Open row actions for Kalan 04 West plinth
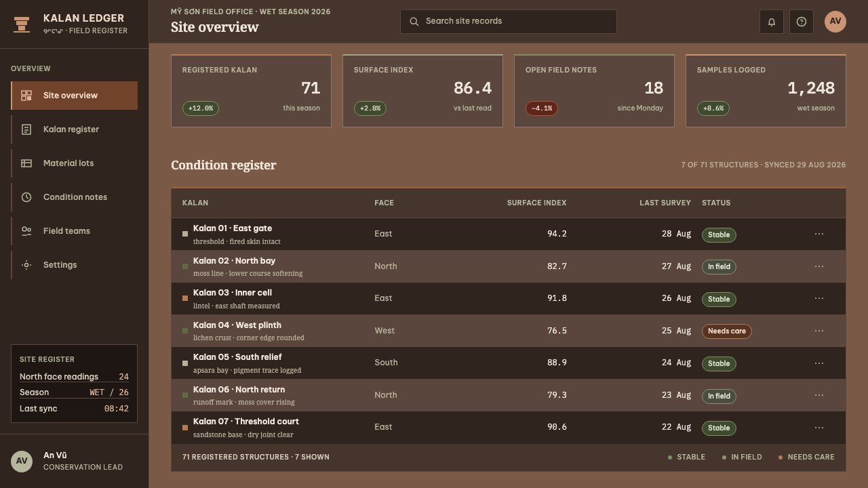 click(x=819, y=331)
